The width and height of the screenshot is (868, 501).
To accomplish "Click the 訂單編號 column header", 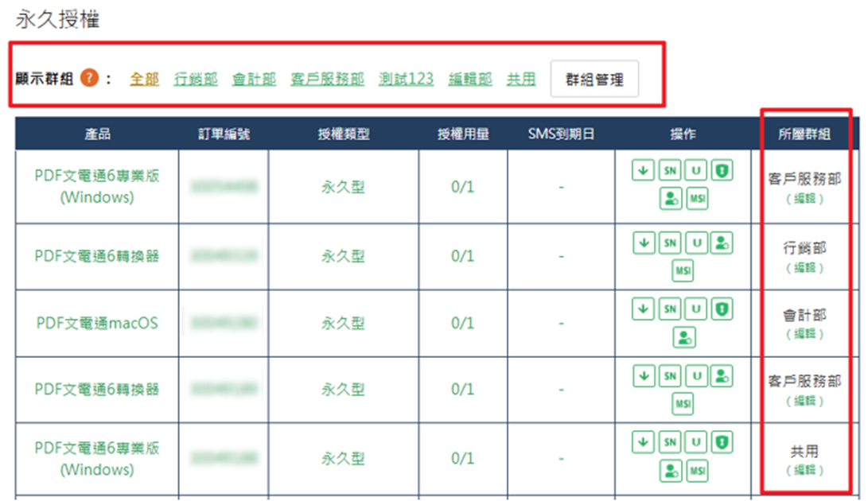I will [224, 134].
